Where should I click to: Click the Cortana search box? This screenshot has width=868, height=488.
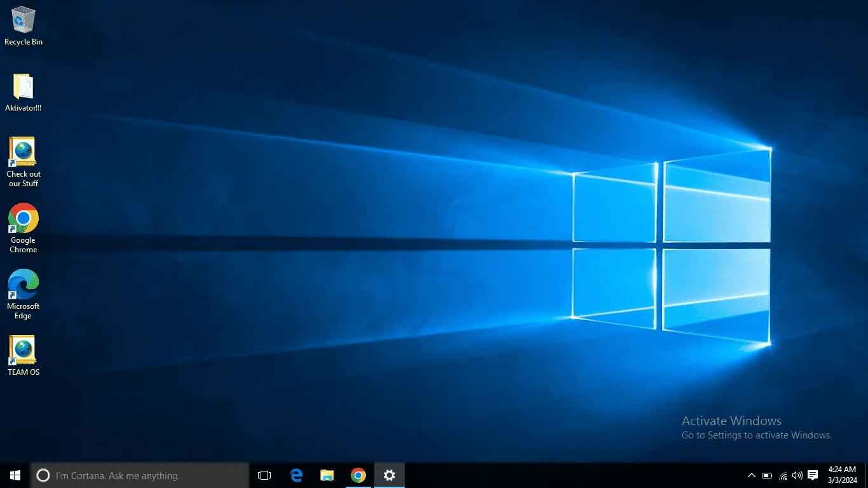point(140,475)
